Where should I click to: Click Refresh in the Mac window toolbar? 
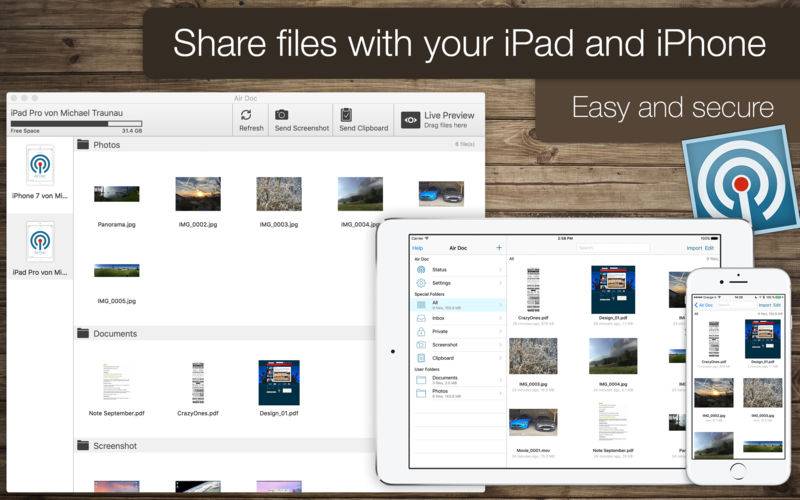[x=251, y=120]
